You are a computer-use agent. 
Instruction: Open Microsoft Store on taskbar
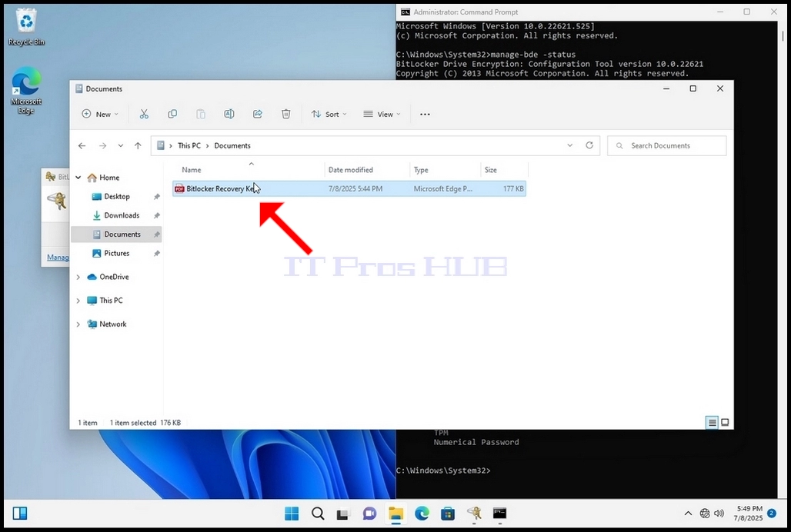click(x=448, y=514)
